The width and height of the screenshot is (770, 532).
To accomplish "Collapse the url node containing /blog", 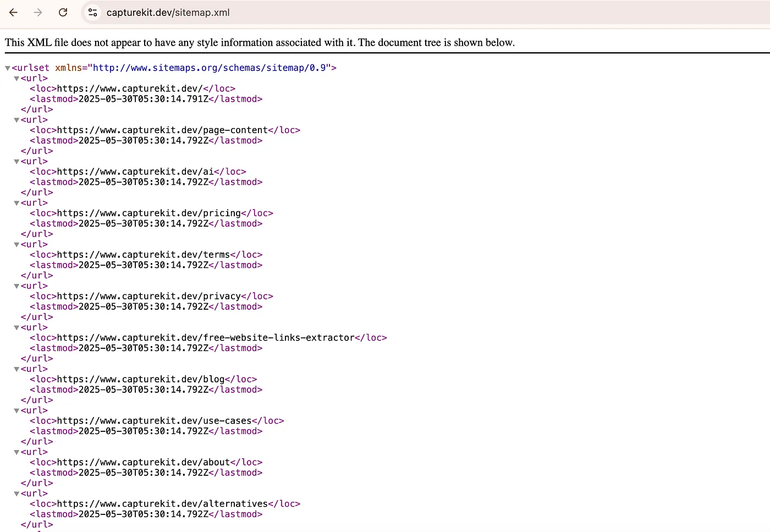I will point(16,369).
